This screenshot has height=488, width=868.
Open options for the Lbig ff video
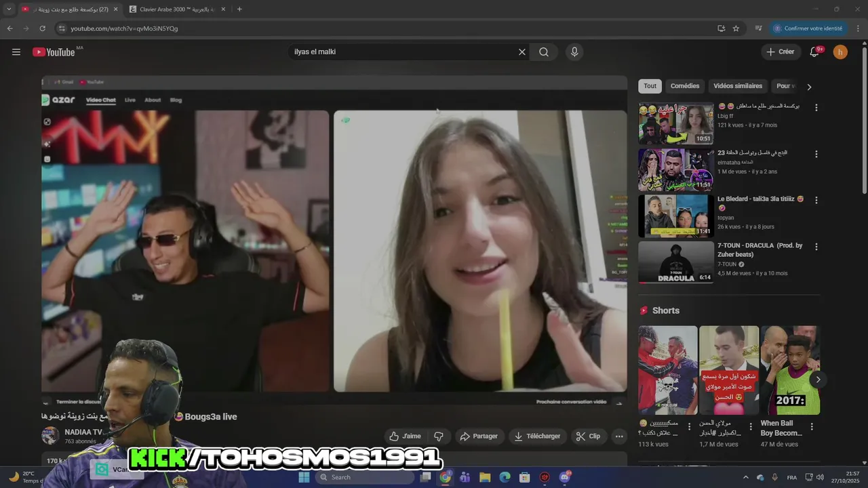(816, 107)
